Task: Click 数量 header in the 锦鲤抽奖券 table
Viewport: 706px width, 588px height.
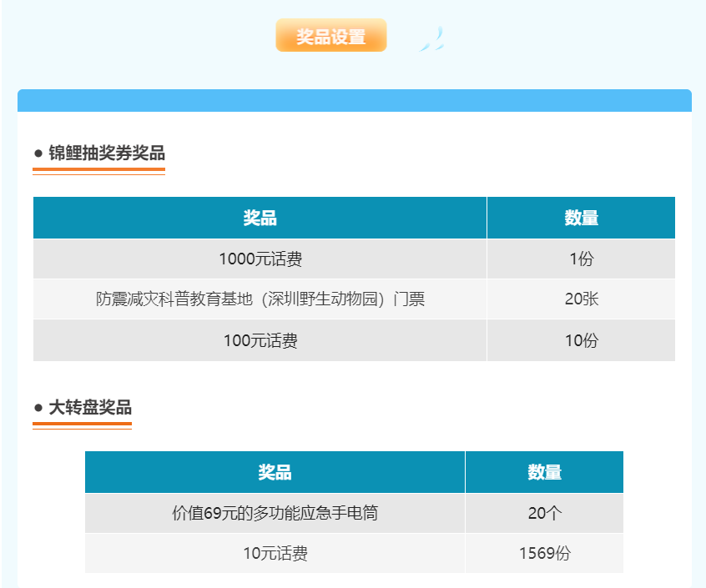Action: point(581,219)
